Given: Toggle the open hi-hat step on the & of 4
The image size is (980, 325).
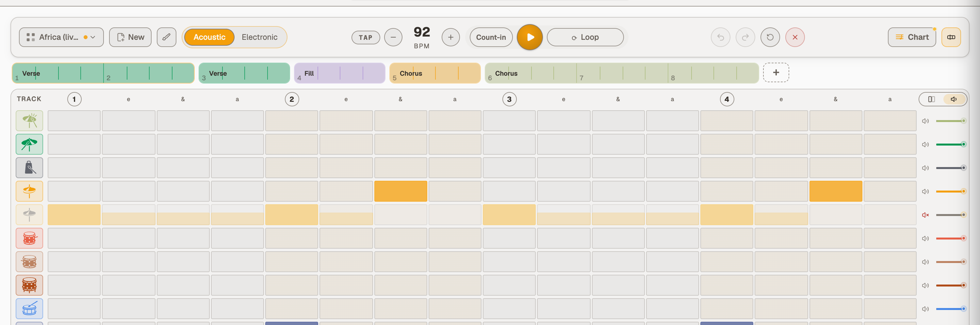Looking at the screenshot, I should (x=836, y=191).
